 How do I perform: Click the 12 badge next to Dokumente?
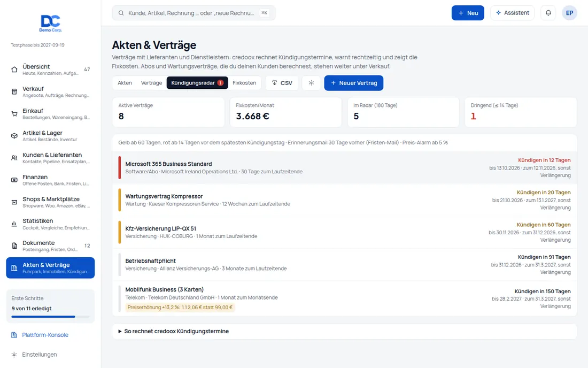tap(87, 246)
